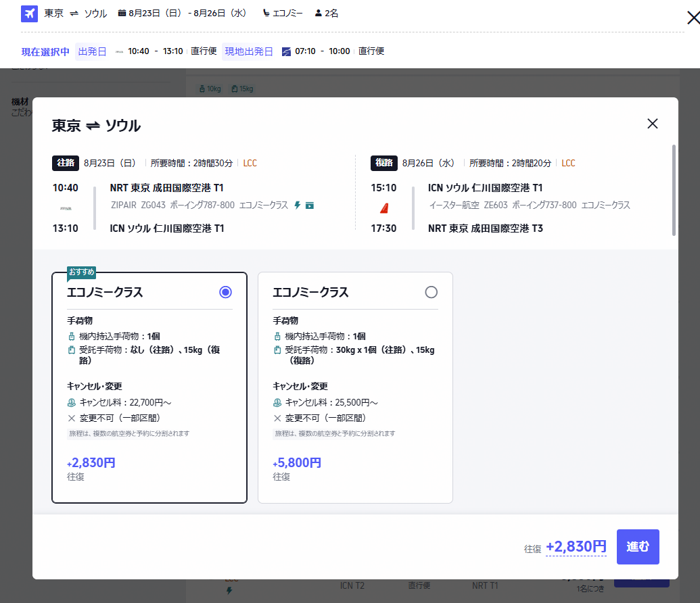Click キャンセル料：25,500円～ text
This screenshot has height=603, width=700.
(x=331, y=403)
